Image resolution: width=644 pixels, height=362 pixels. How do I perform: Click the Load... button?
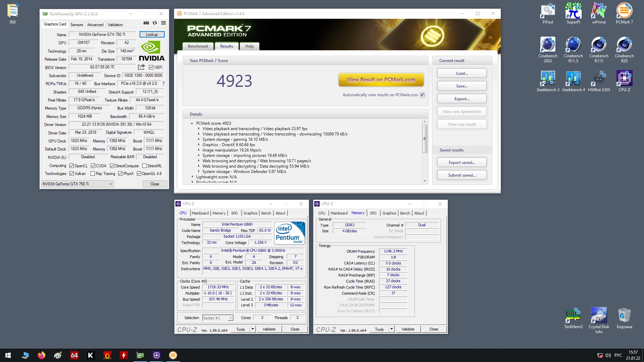462,73
